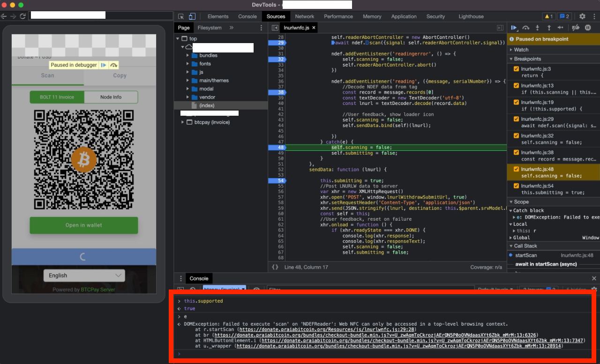Click the Step out of current function icon

(549, 28)
